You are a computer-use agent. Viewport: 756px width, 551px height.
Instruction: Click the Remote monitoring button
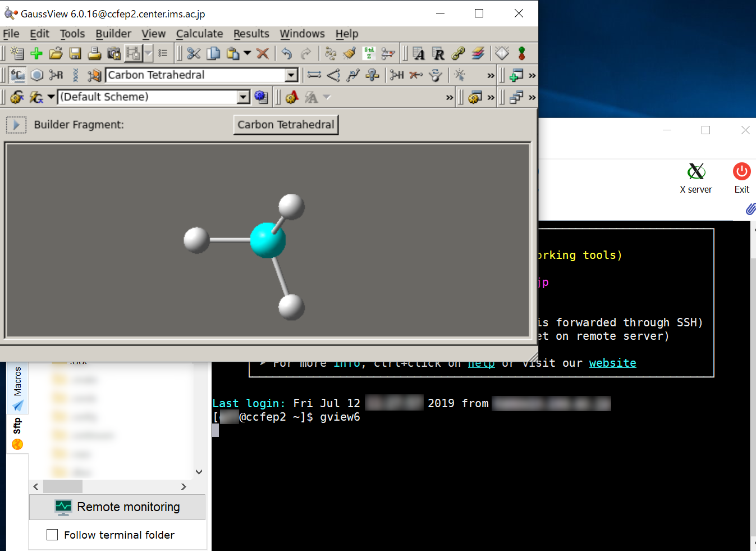(117, 507)
